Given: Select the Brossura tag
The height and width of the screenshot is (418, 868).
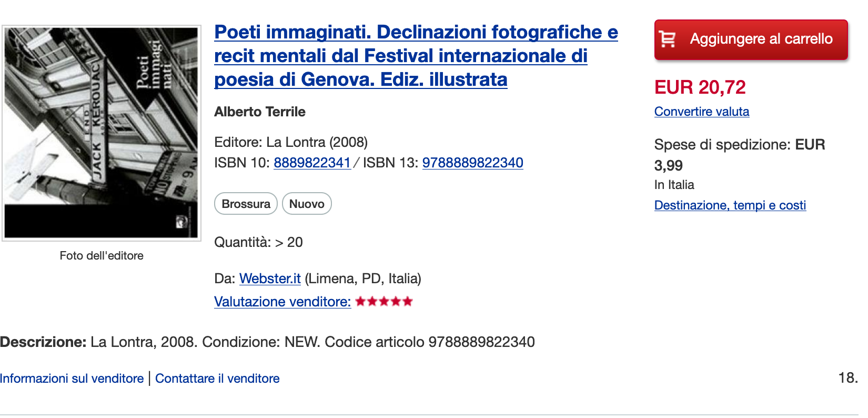Looking at the screenshot, I should [x=246, y=204].
